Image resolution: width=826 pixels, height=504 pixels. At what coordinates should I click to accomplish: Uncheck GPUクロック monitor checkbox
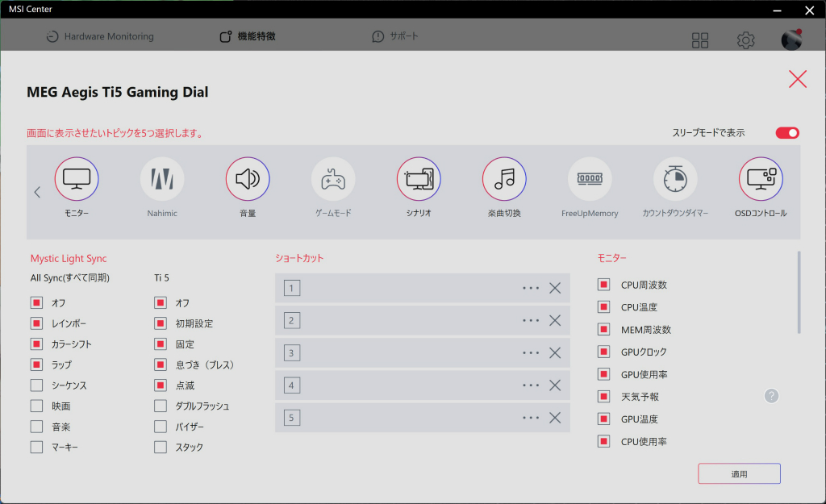[x=603, y=352]
